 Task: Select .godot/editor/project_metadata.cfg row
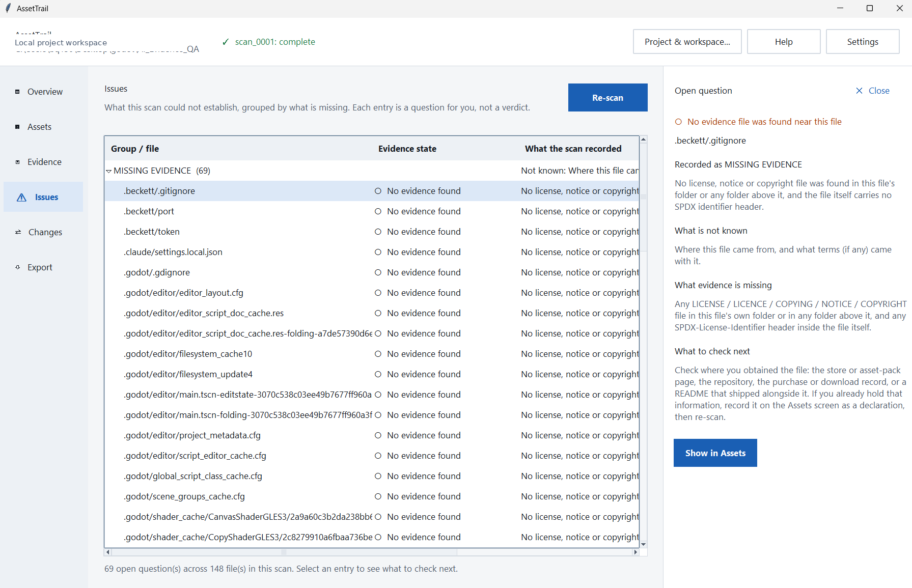coord(372,435)
